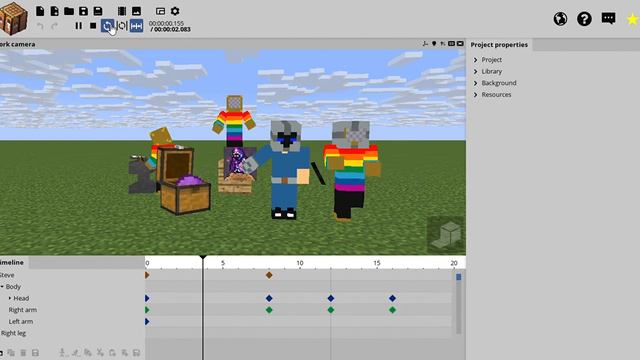Click frame 10 on the timeline ruler

coord(300,263)
